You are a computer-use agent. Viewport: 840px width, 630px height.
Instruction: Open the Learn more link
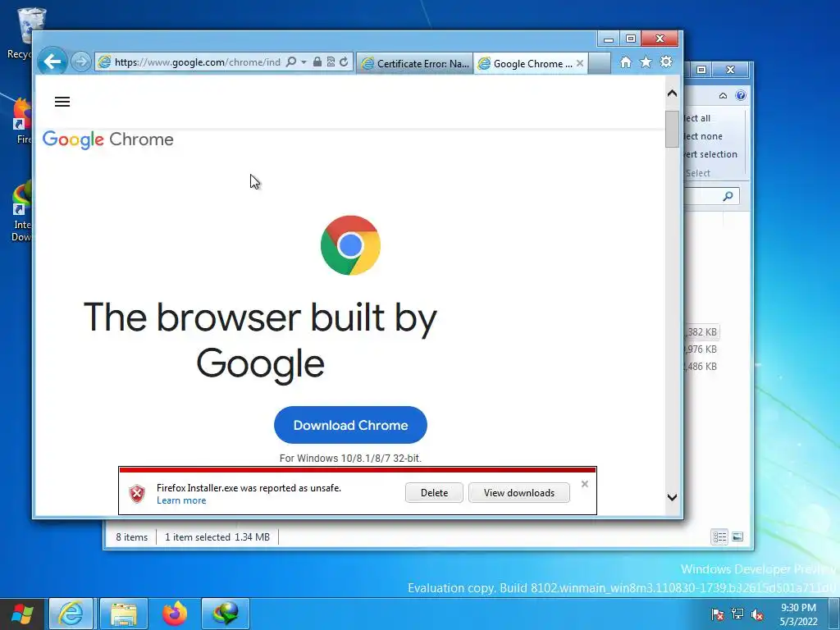pyautogui.click(x=181, y=500)
